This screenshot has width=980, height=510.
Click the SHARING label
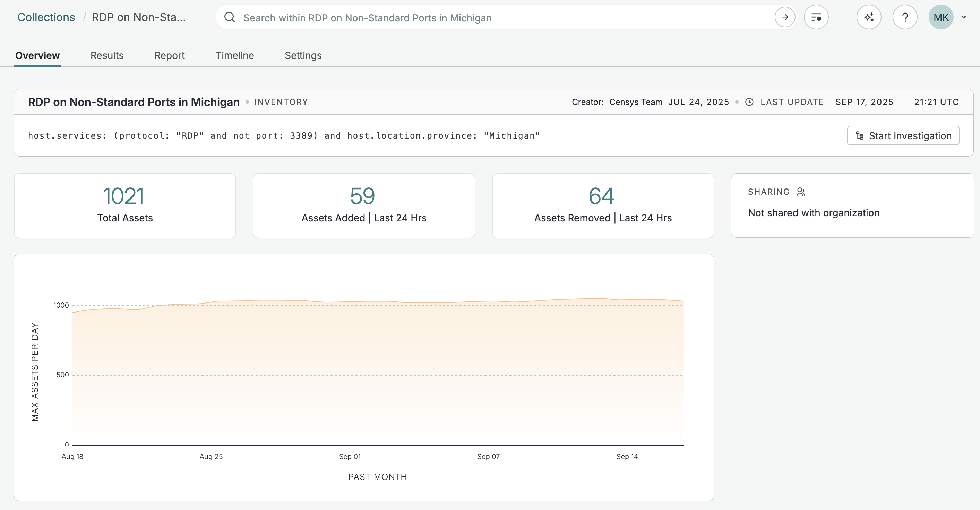point(768,192)
